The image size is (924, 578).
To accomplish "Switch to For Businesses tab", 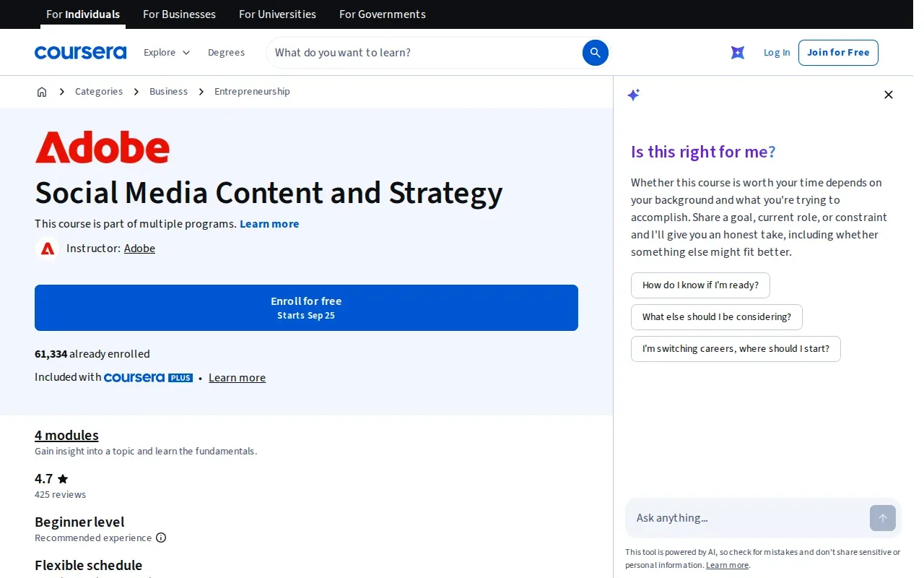I will pos(179,14).
